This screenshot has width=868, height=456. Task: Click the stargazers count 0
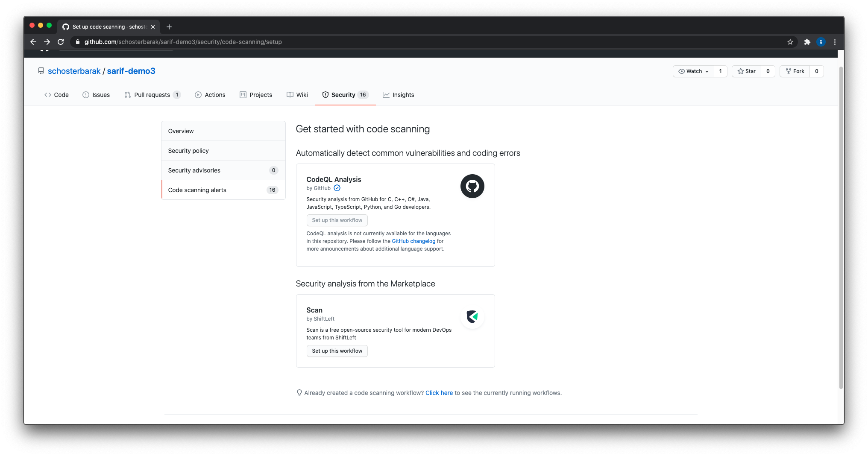coord(768,71)
